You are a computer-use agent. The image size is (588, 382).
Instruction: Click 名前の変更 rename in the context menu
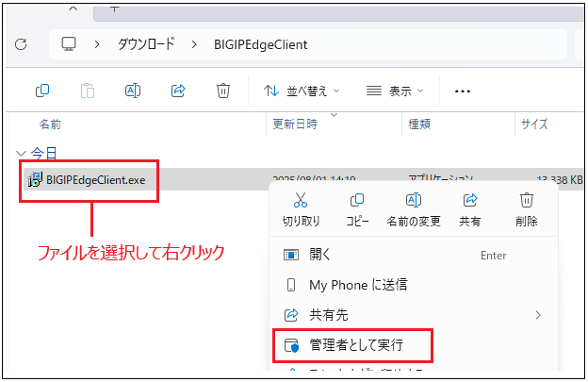coord(414,209)
